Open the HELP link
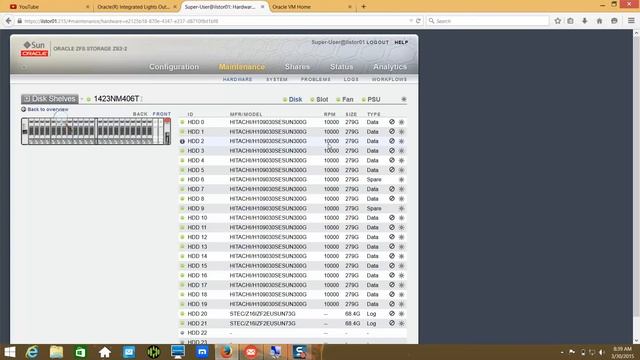Screen dimensions: 640x360 (401, 42)
